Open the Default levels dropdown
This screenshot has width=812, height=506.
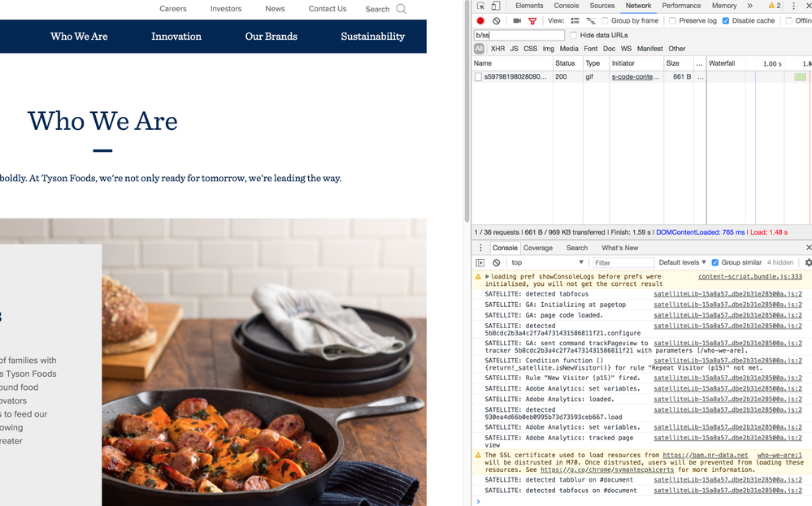[x=682, y=263]
